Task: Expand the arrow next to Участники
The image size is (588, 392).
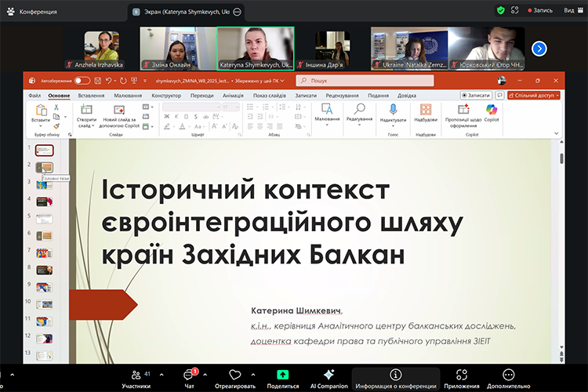Action: 158,375
